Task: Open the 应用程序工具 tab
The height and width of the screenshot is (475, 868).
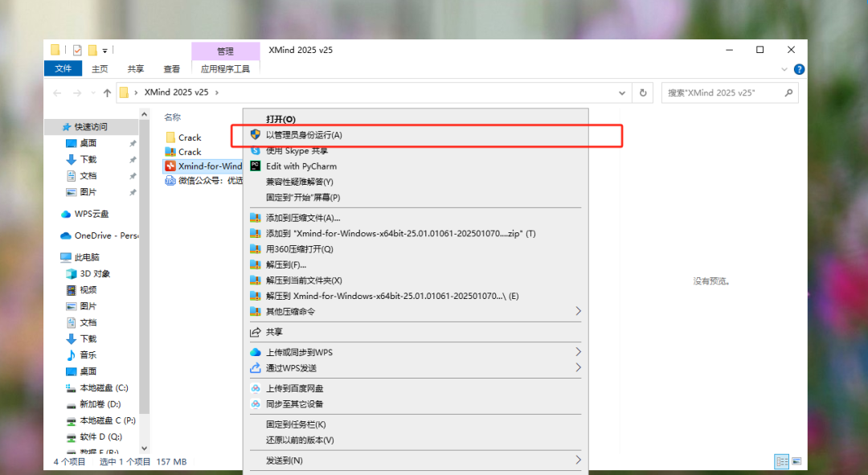Action: click(225, 68)
